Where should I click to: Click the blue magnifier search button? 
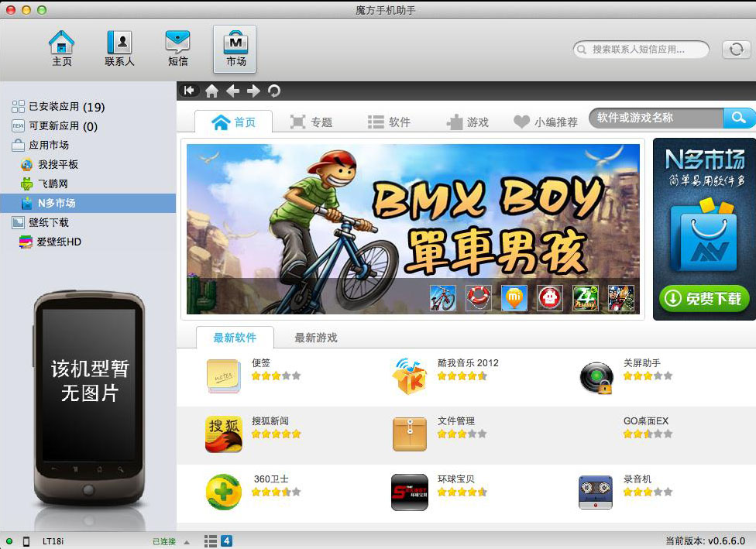click(x=739, y=118)
